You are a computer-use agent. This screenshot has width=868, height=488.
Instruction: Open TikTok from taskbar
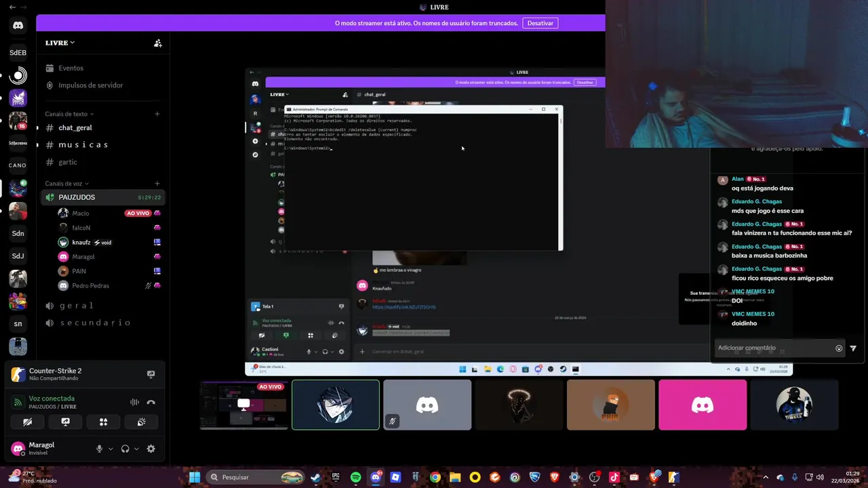click(x=614, y=477)
